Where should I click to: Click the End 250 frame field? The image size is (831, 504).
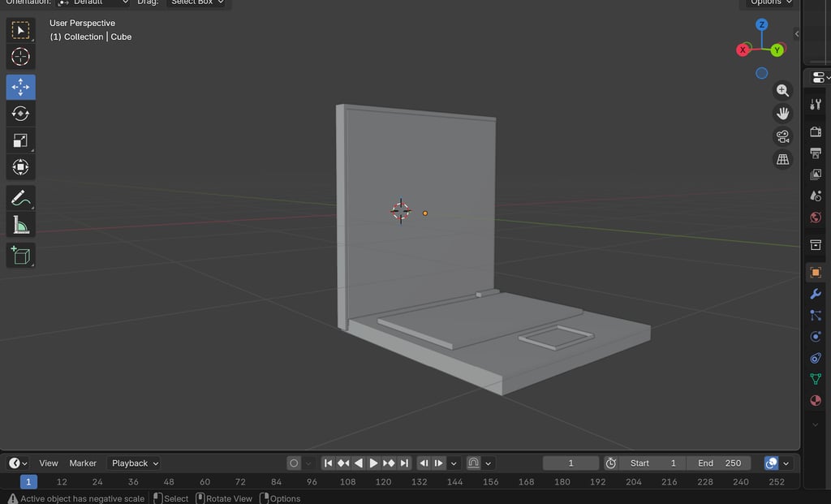(x=719, y=463)
